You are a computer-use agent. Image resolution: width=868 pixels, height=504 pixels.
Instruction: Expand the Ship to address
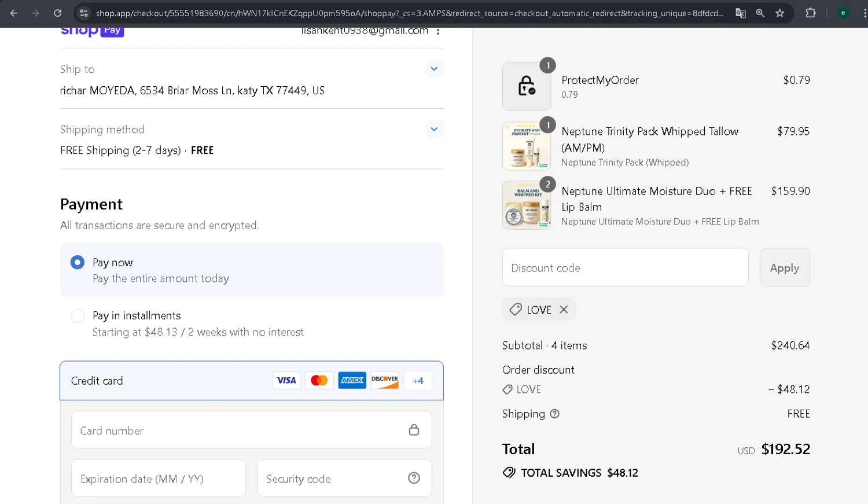(x=434, y=69)
